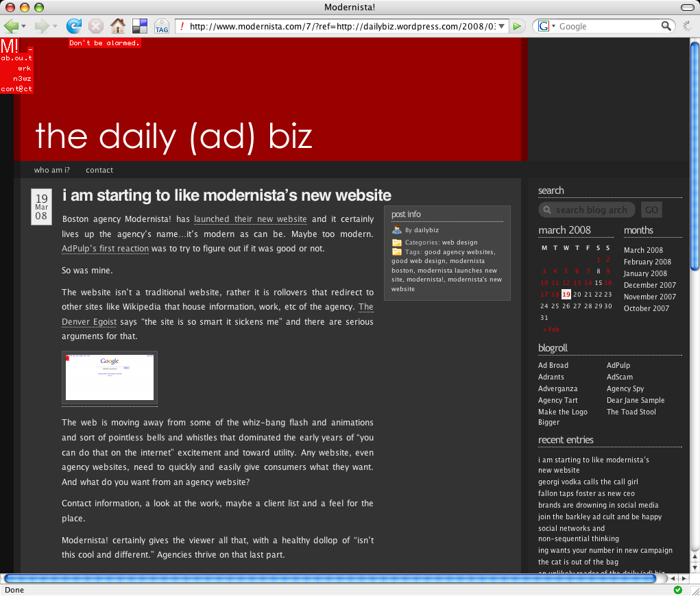Open the URL bar history dropdown
The image size is (700, 596).
(502, 26)
